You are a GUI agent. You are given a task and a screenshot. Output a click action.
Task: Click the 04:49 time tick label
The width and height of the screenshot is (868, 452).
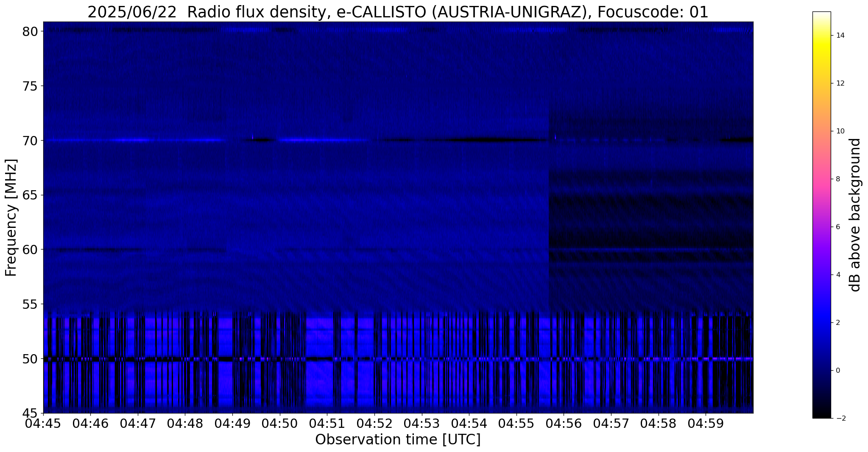232,424
